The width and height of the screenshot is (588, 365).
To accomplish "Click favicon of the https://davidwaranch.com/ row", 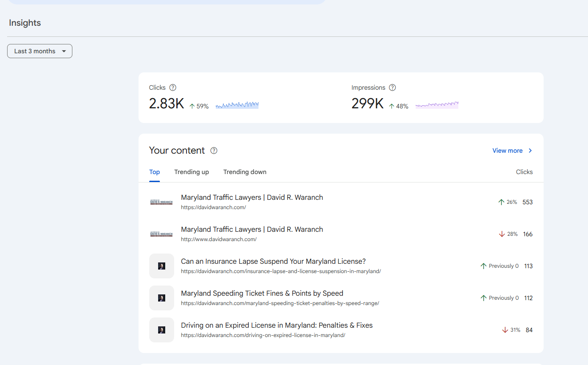I will pos(161,202).
